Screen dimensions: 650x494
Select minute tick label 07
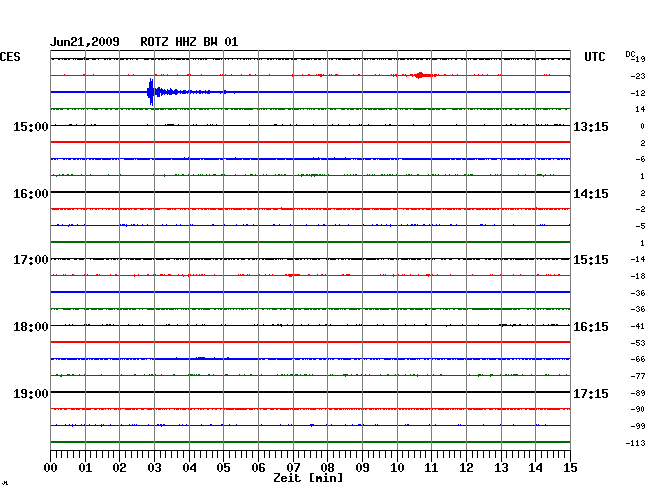coord(293,467)
